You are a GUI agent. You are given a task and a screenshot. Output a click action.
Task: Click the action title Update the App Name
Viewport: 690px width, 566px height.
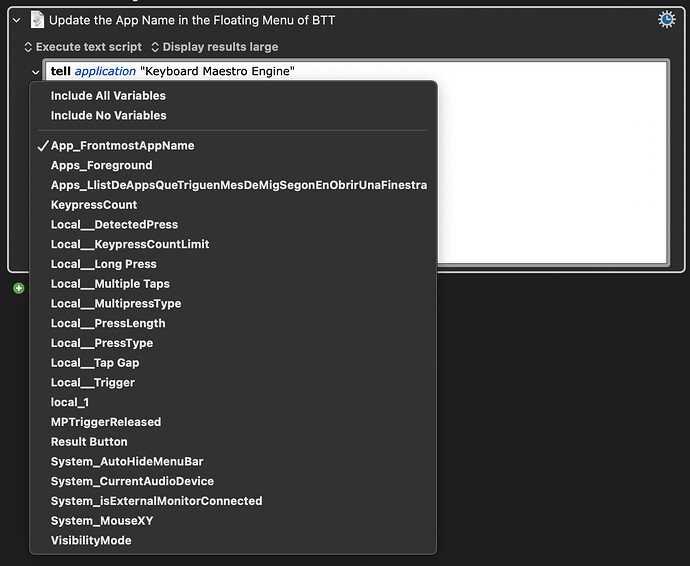192,20
